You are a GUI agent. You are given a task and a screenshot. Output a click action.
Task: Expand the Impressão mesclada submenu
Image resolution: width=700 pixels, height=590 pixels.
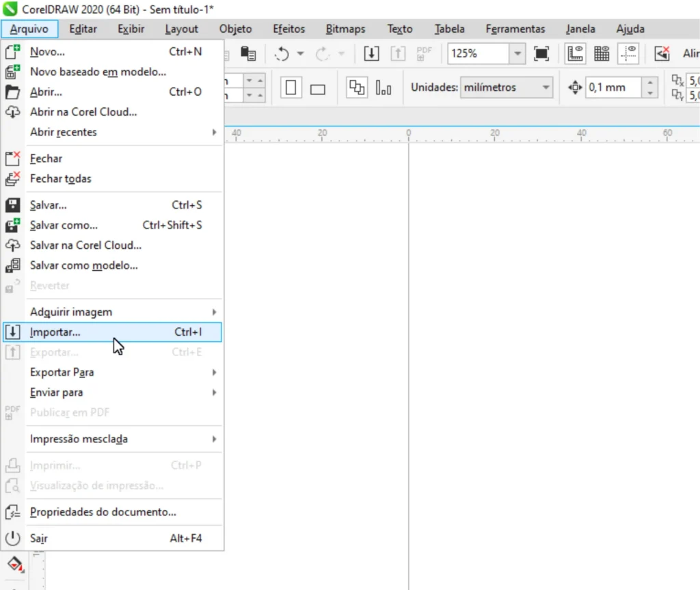(111, 439)
